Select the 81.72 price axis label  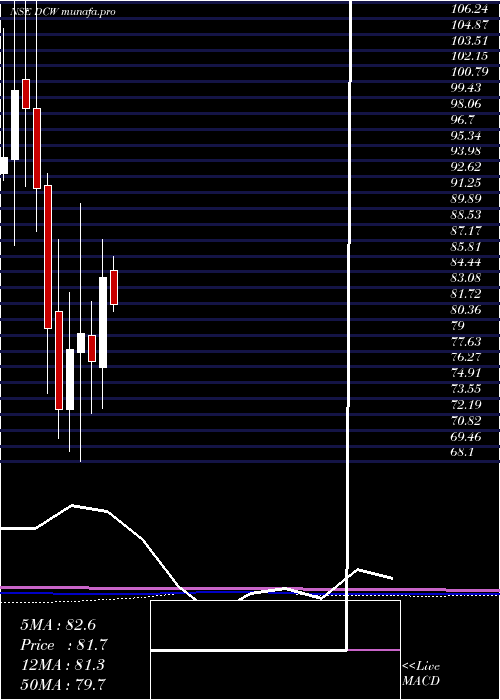click(x=467, y=294)
